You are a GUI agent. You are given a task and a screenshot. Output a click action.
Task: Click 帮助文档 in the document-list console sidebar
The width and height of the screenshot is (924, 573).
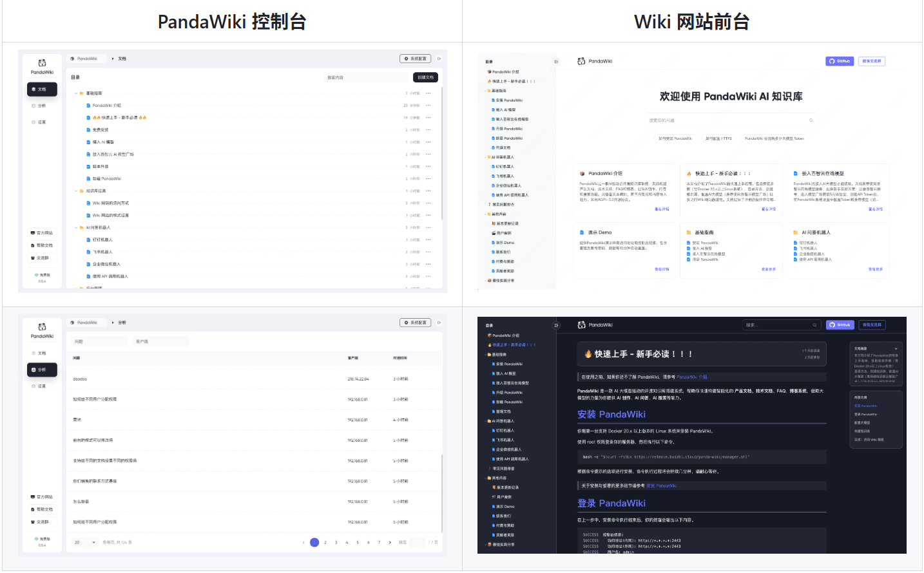tap(42, 246)
